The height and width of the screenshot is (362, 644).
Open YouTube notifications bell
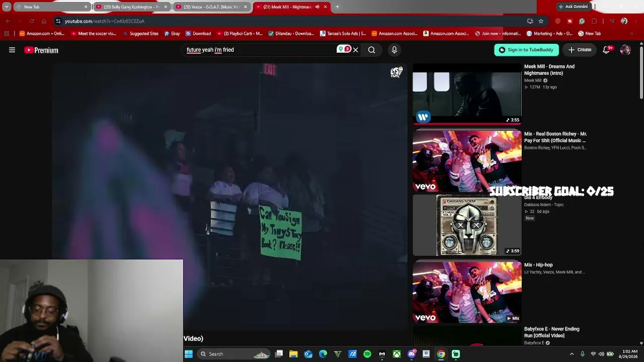(x=606, y=50)
